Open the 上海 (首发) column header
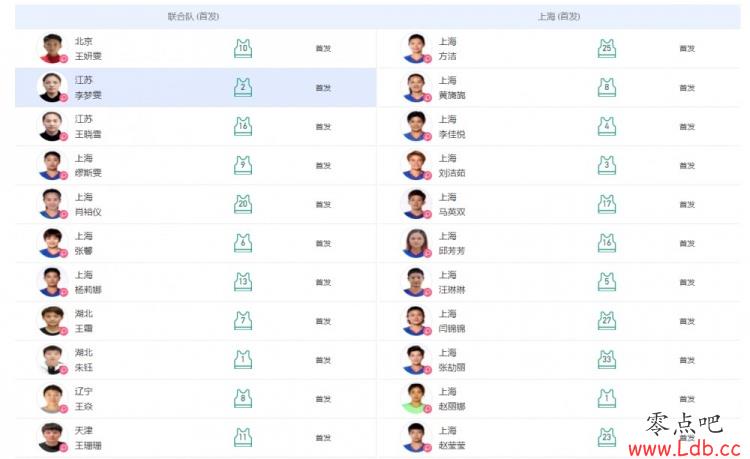 point(559,17)
